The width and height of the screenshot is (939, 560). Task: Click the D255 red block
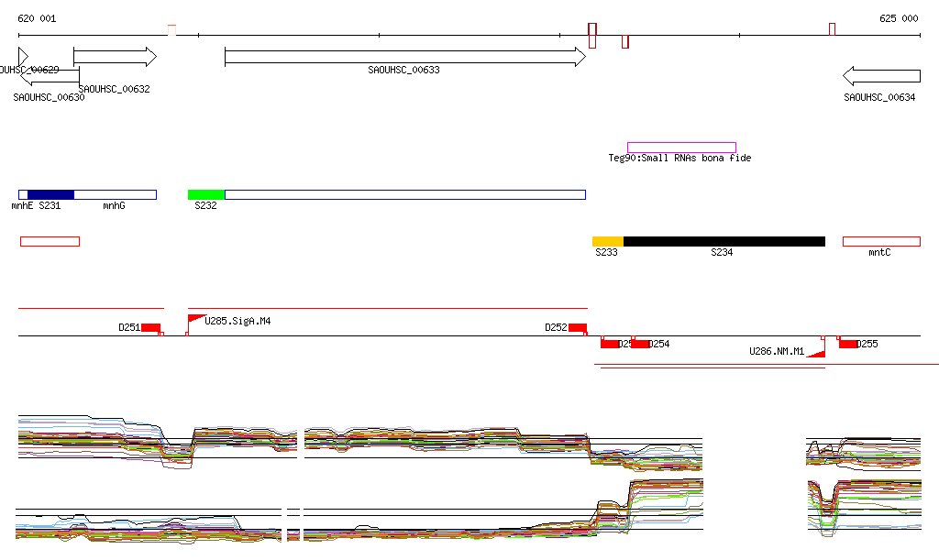847,344
